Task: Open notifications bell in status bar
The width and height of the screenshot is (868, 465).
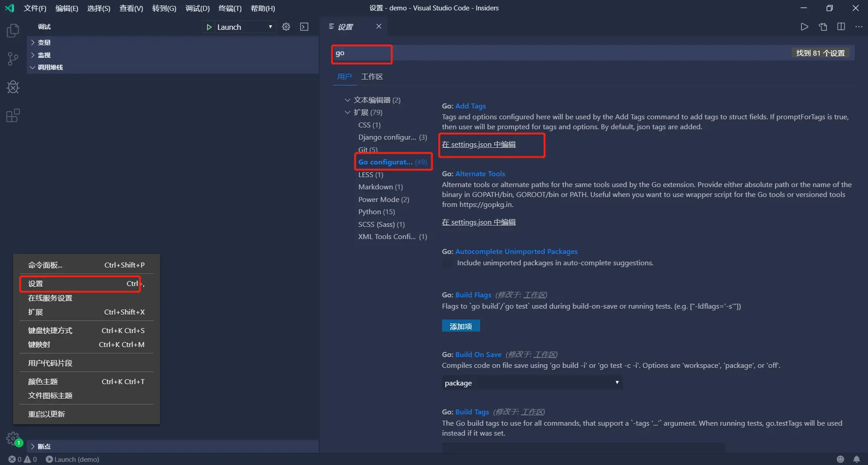Action: (x=857, y=459)
